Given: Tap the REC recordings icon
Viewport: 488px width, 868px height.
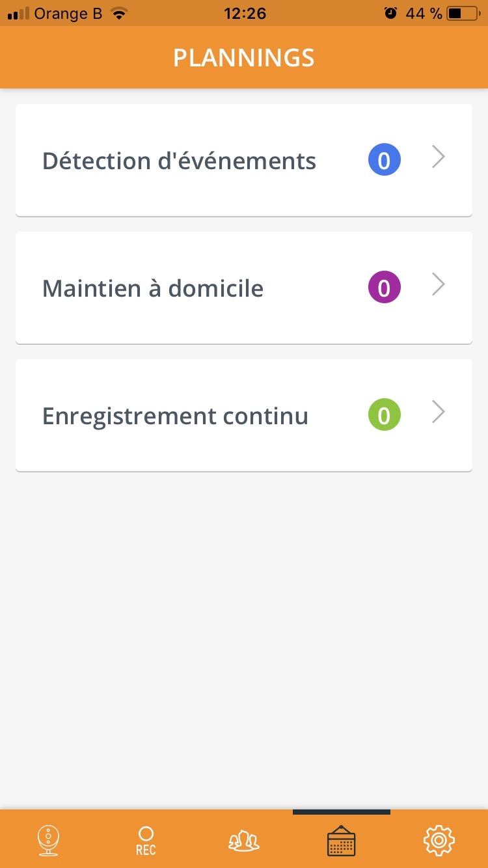Looking at the screenshot, I should pos(146,840).
